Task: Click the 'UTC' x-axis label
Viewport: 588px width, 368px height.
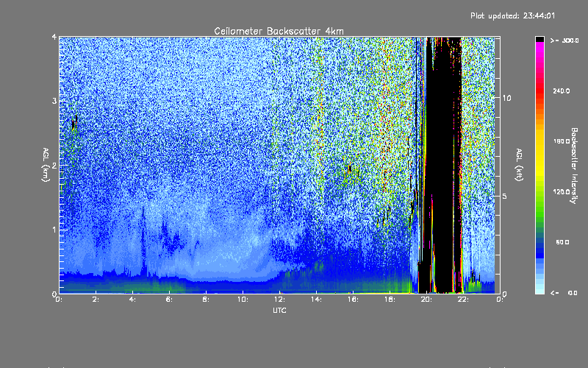Action: (x=279, y=311)
